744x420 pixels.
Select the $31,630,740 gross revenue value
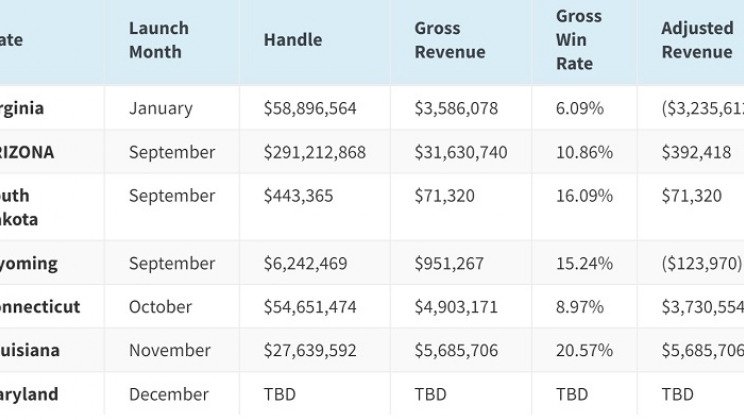pyautogui.click(x=461, y=152)
